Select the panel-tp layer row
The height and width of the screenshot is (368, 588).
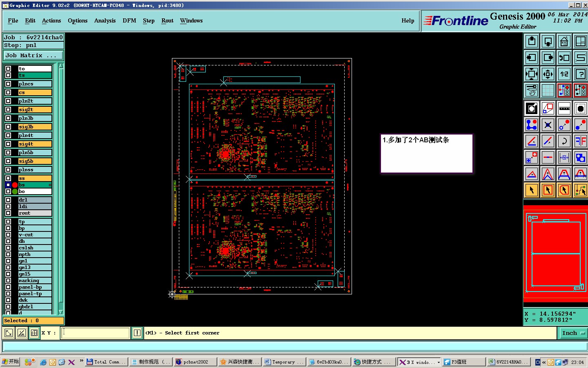coord(35,294)
